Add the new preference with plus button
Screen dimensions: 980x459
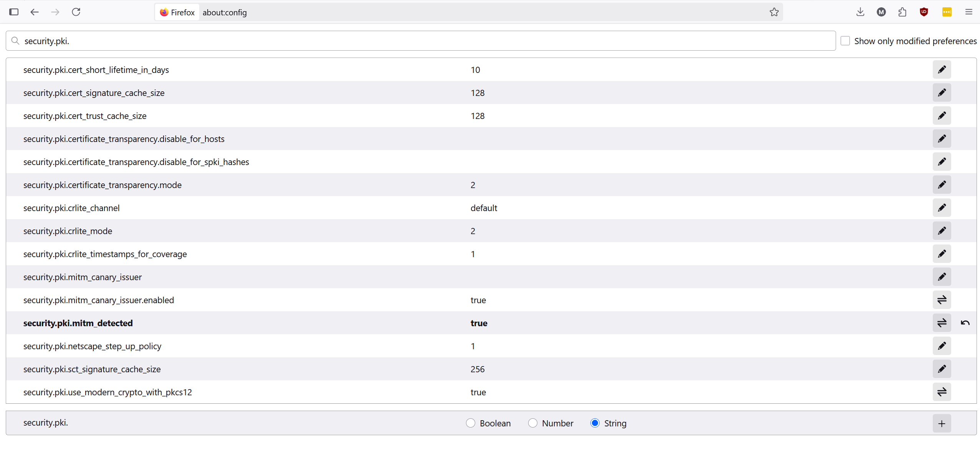942,423
